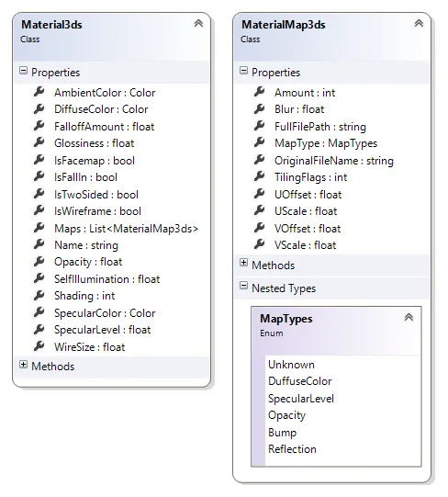Expand MaterialMap3ds Methods section
This screenshot has width=448, height=497.
pyautogui.click(x=243, y=263)
